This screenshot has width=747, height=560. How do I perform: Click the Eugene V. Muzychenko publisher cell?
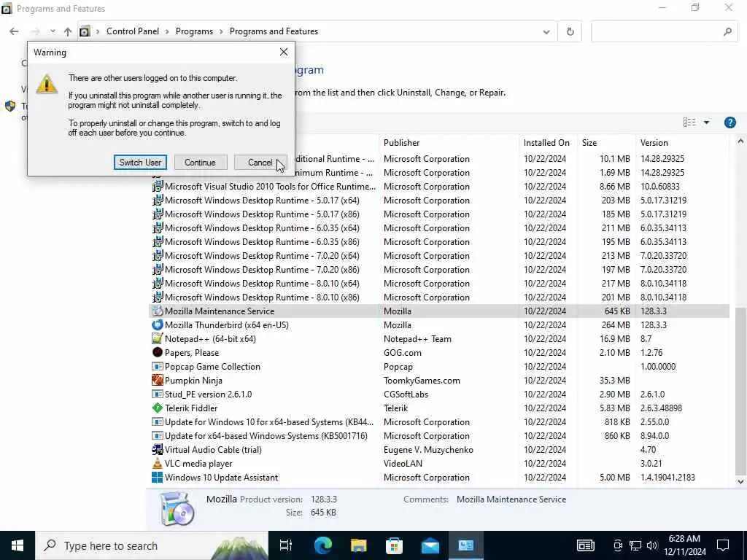(x=428, y=449)
